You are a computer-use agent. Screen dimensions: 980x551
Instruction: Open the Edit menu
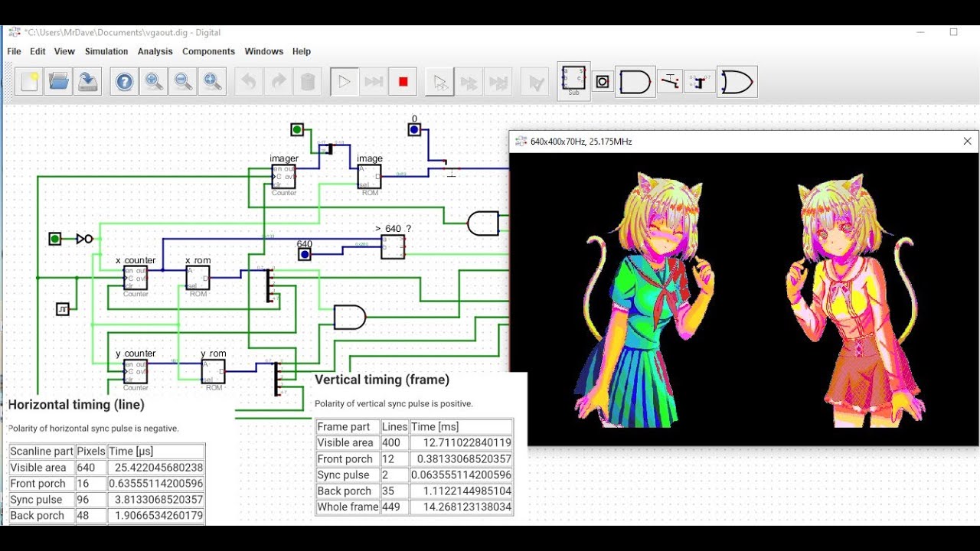pos(38,51)
